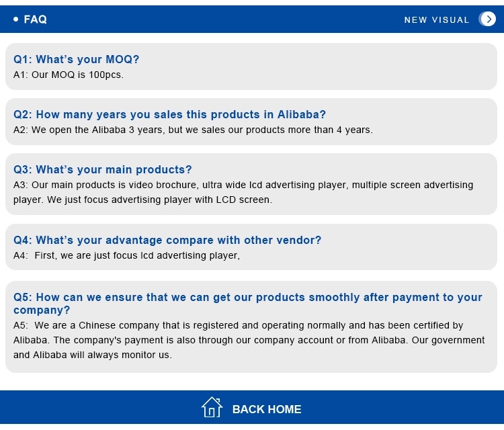Screen dimensions: 504x430
Task: Click answer A1 stating MOQ is 100pcs
Action: (x=69, y=75)
